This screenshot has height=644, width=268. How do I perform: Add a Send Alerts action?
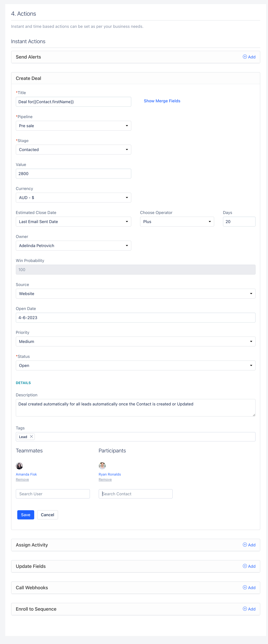coord(249,57)
